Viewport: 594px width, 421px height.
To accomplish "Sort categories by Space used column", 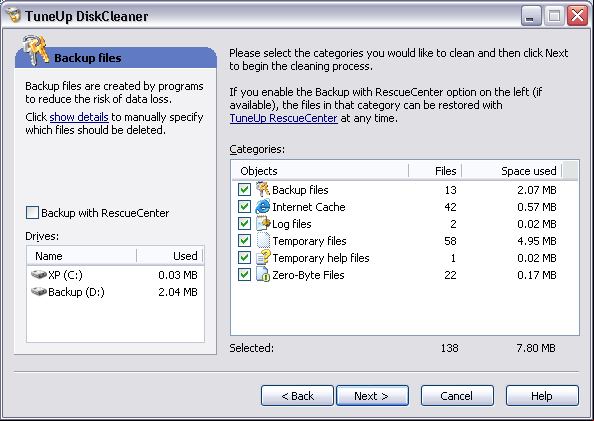I will [512, 171].
